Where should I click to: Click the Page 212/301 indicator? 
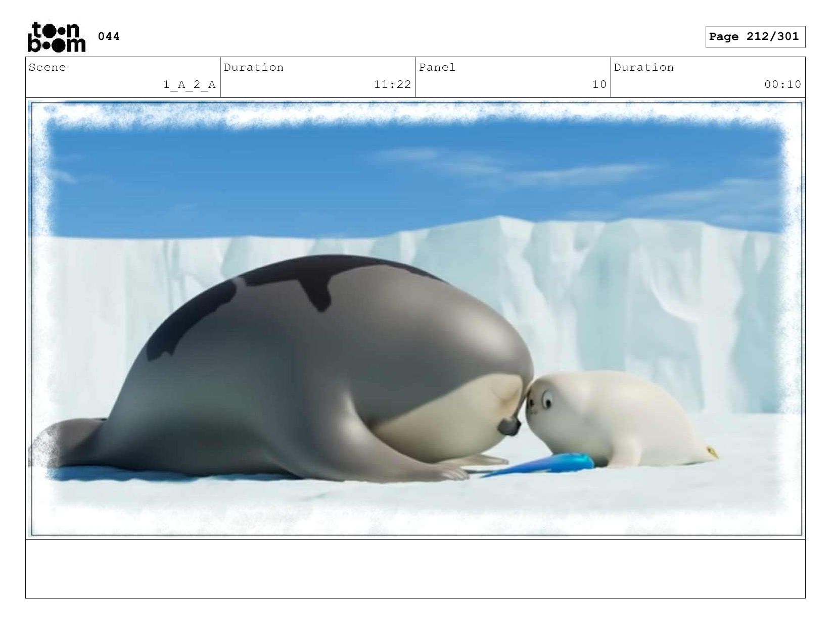point(755,37)
